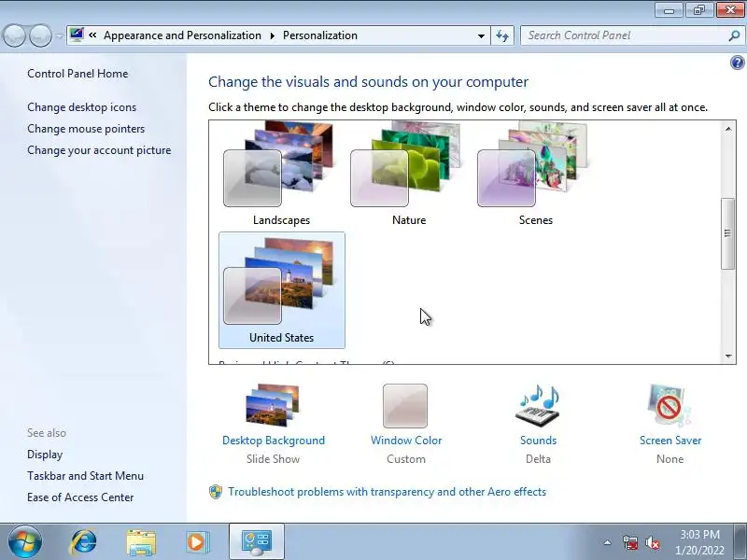This screenshot has width=747, height=560.
Task: Click the themes list scroll down arrow
Action: [x=728, y=356]
